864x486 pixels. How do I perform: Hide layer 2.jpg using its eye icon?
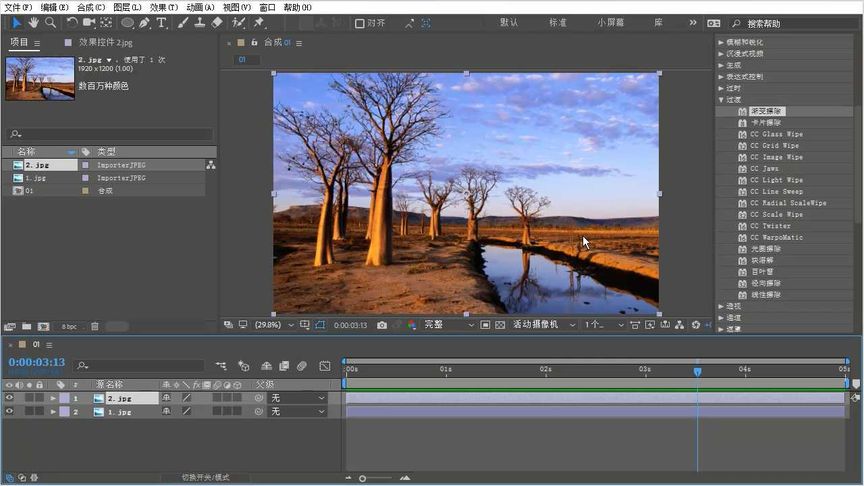[x=10, y=398]
